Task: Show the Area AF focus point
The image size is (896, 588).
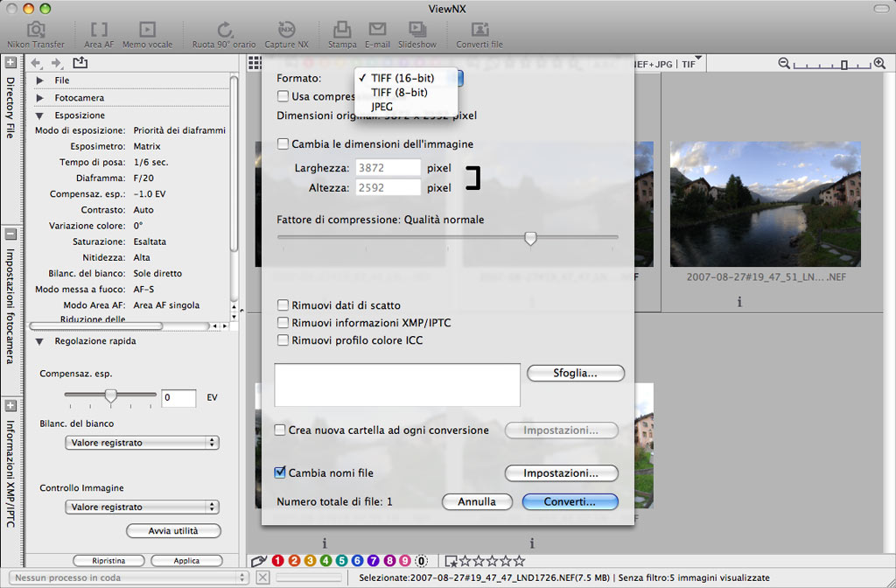Action: (99, 35)
